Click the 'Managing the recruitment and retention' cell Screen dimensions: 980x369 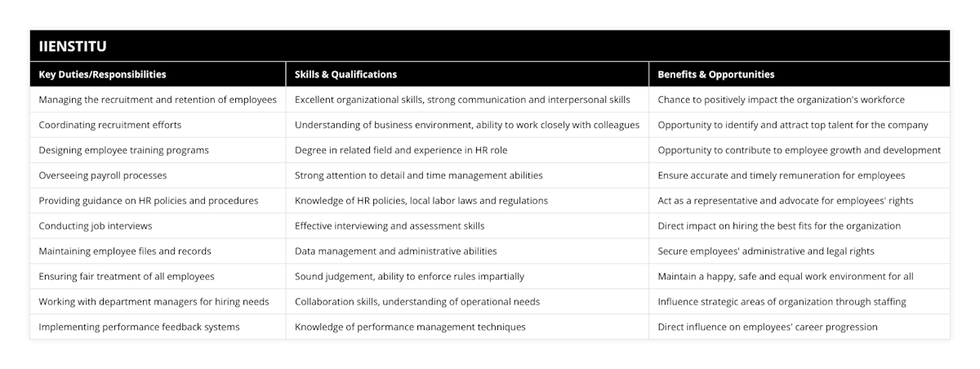[x=158, y=100]
